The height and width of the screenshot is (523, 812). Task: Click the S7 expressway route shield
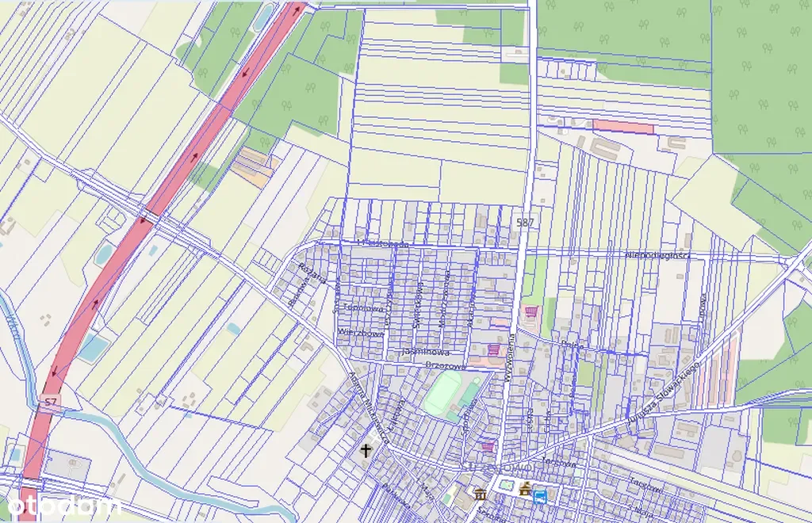pyautogui.click(x=50, y=403)
